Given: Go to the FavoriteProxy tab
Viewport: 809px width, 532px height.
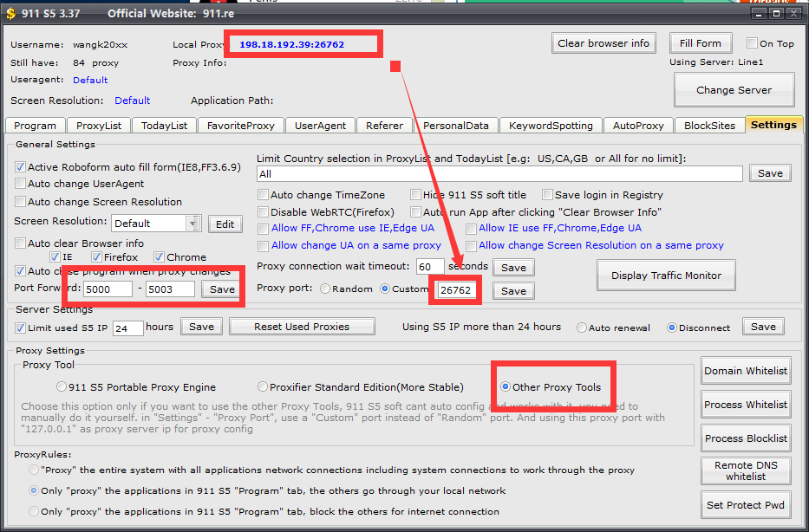Looking at the screenshot, I should click(241, 126).
